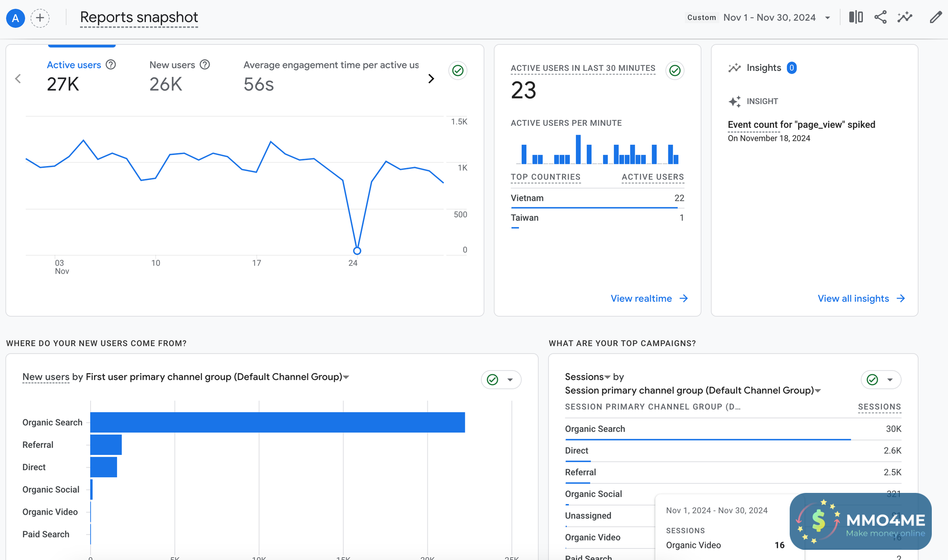Click the ACTIVE USERS column header

pos(653,177)
